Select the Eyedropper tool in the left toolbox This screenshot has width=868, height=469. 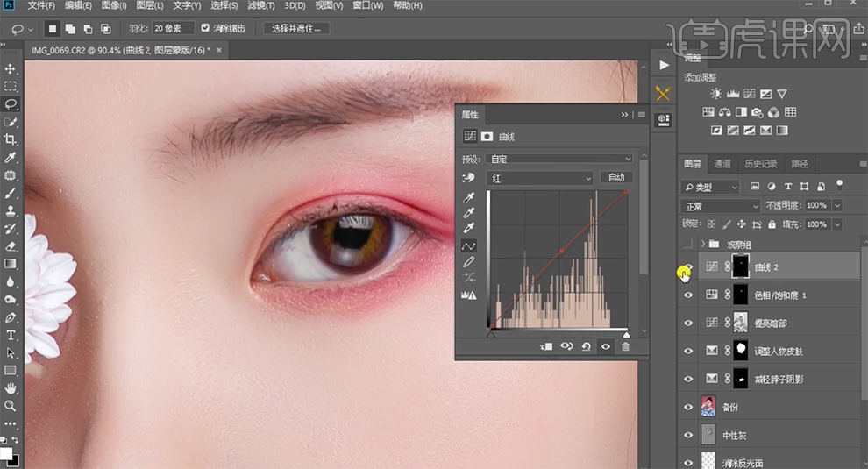pos(10,158)
